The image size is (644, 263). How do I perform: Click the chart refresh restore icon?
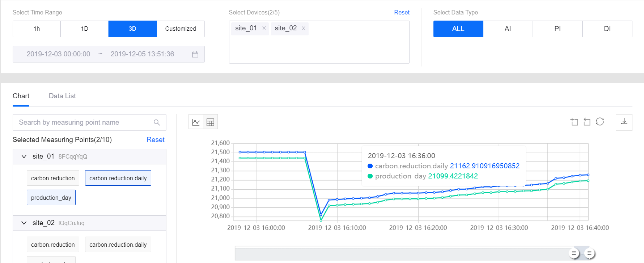(x=600, y=122)
